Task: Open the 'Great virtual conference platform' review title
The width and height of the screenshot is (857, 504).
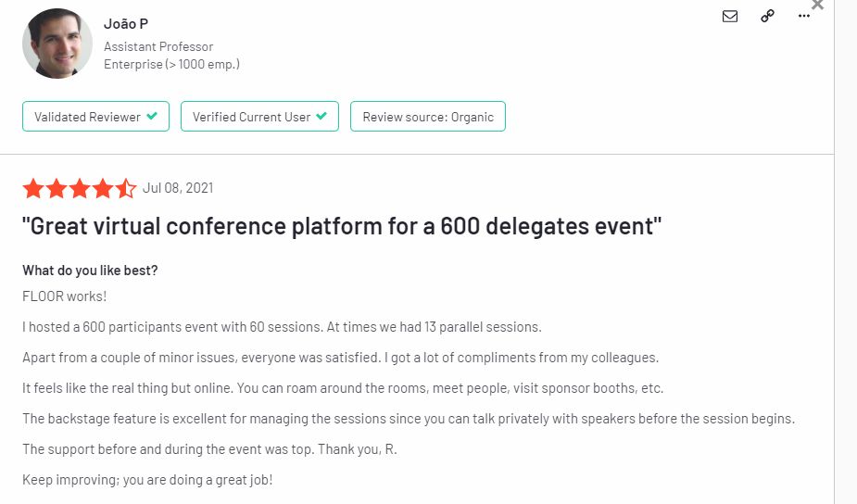Action: (342, 226)
